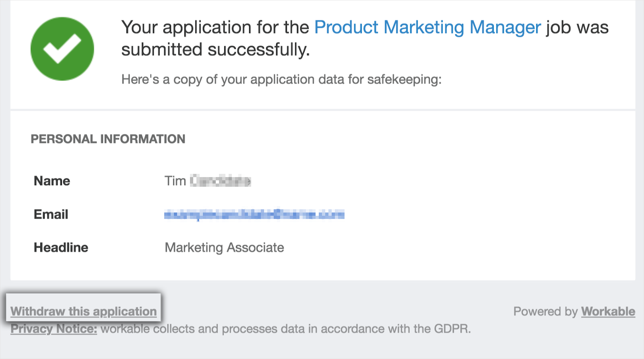Click the Headline field label

pyautogui.click(x=61, y=248)
